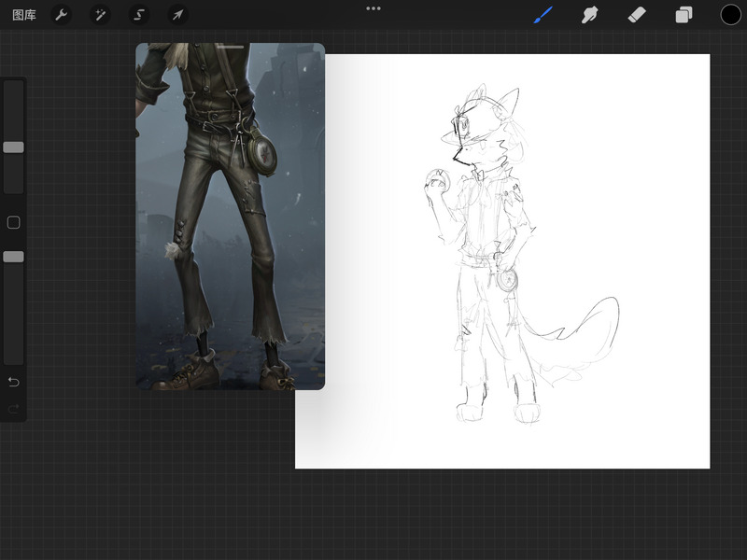Open the Layers panel
Image resolution: width=747 pixels, height=560 pixels.
(684, 15)
